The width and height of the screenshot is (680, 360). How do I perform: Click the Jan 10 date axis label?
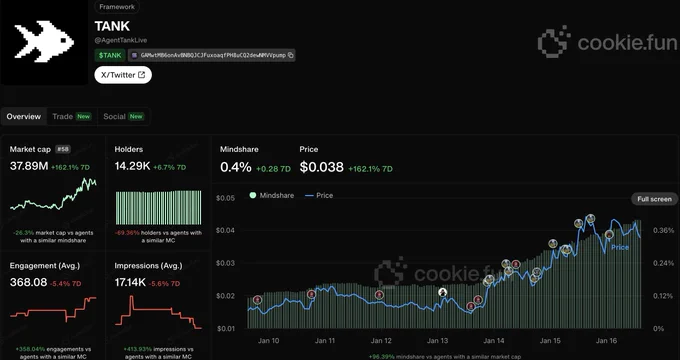click(x=268, y=340)
